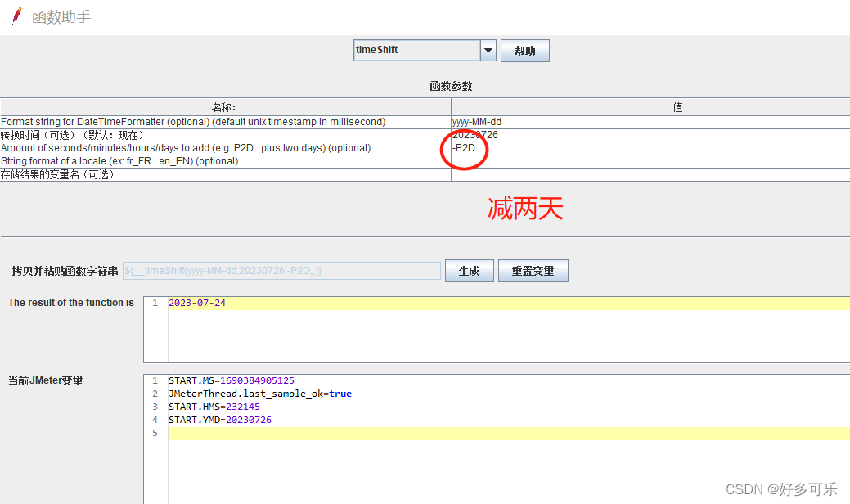Click the 名称 column header
Screen dimensions: 850x504
(226, 107)
